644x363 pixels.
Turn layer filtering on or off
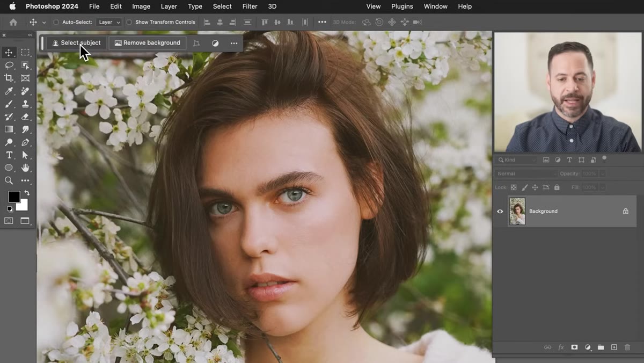click(604, 158)
